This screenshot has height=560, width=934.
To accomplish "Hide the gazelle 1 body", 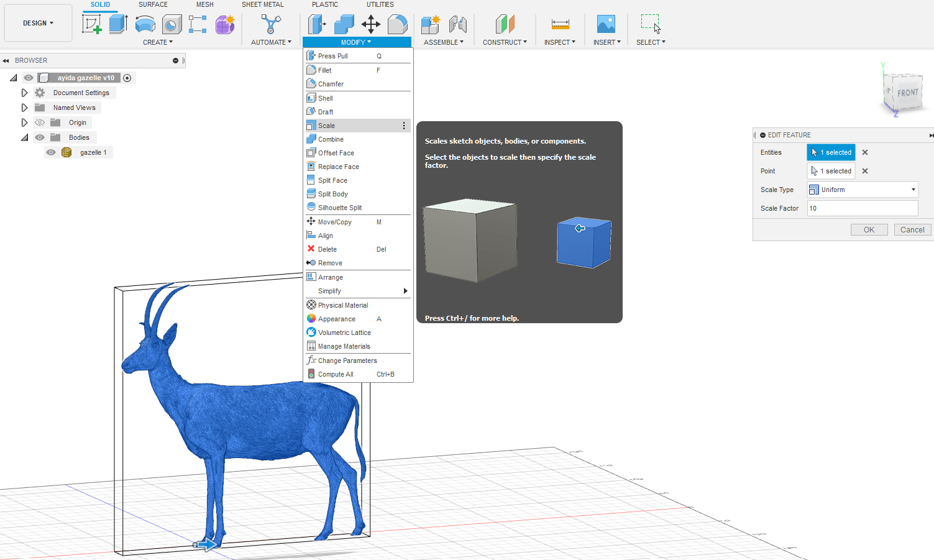I will pos(51,152).
